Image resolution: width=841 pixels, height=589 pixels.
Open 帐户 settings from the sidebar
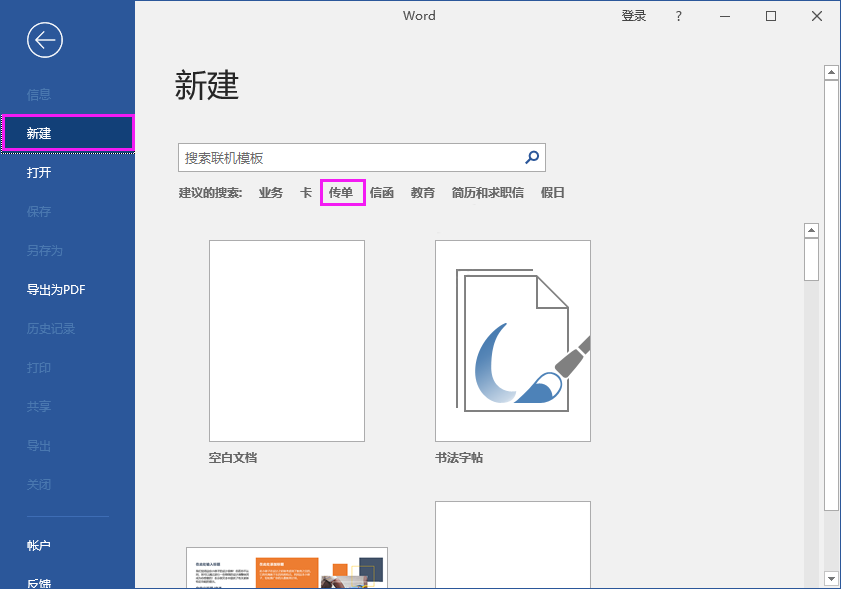pos(38,544)
